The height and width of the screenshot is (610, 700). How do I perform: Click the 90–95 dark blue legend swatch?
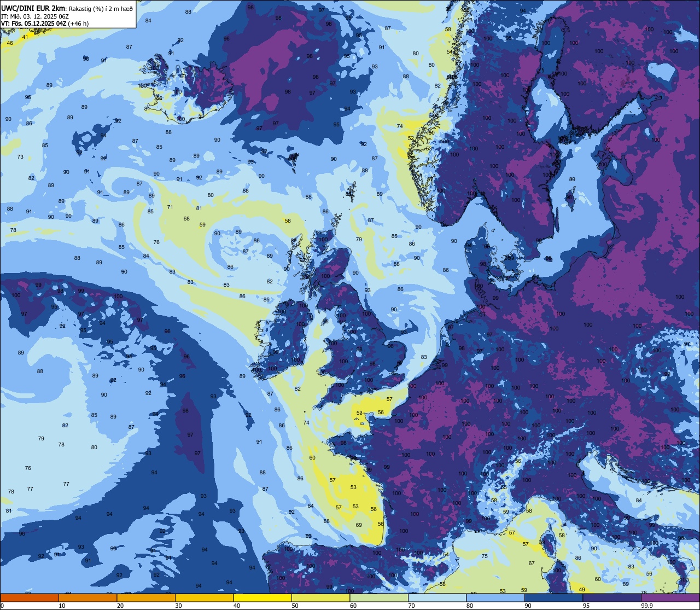553,598
